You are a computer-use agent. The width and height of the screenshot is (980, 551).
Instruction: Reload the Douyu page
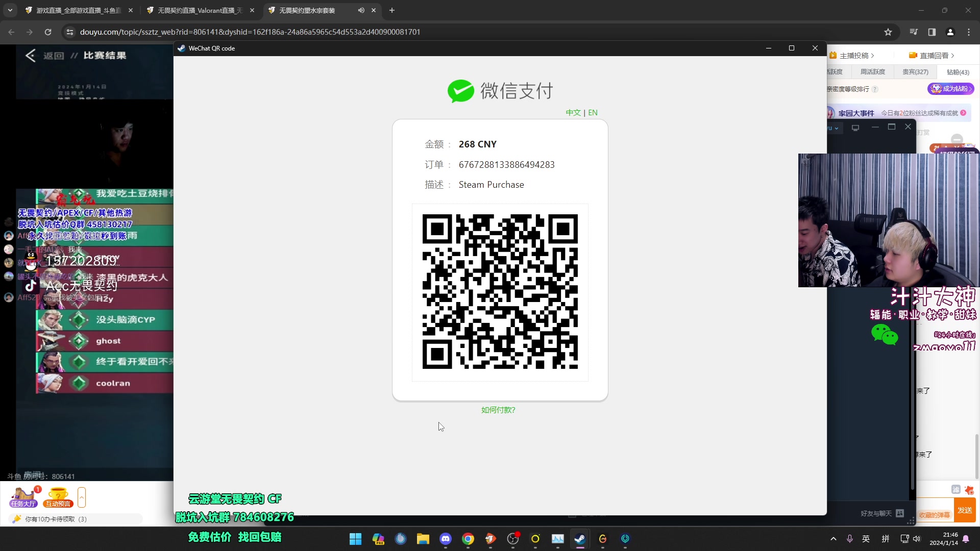(x=48, y=32)
